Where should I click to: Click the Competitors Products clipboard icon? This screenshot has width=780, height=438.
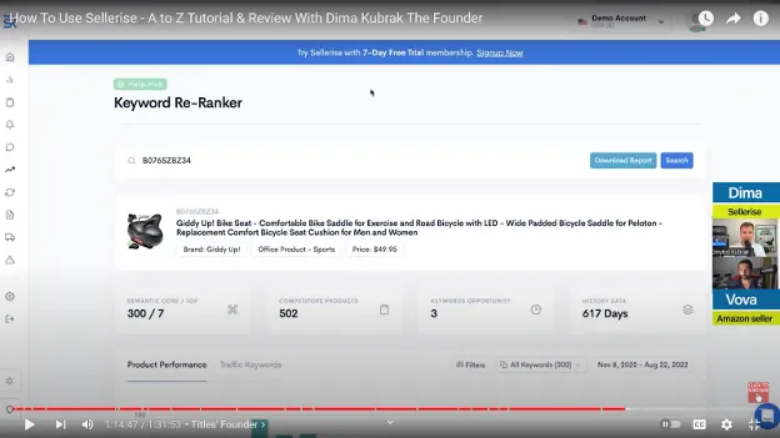click(x=384, y=310)
